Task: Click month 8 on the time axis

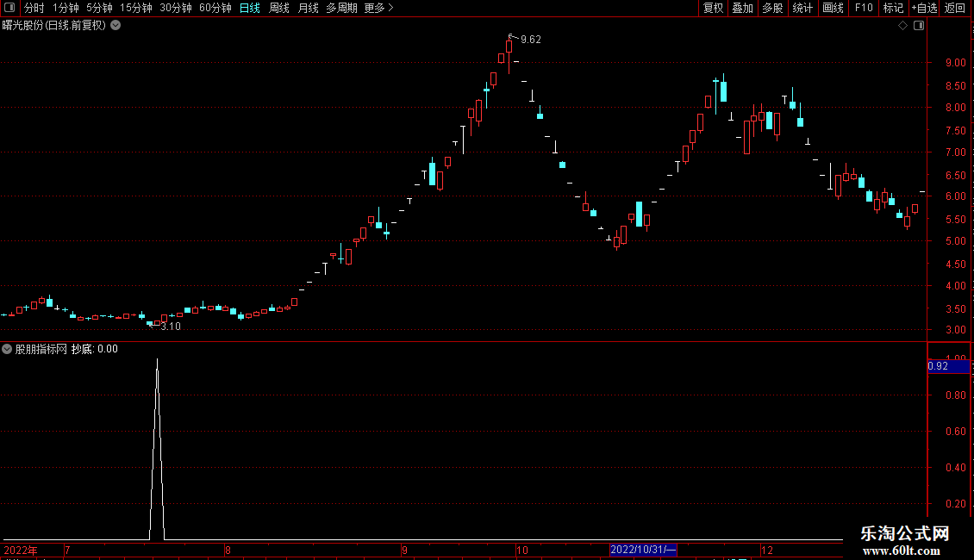Action: (x=228, y=551)
